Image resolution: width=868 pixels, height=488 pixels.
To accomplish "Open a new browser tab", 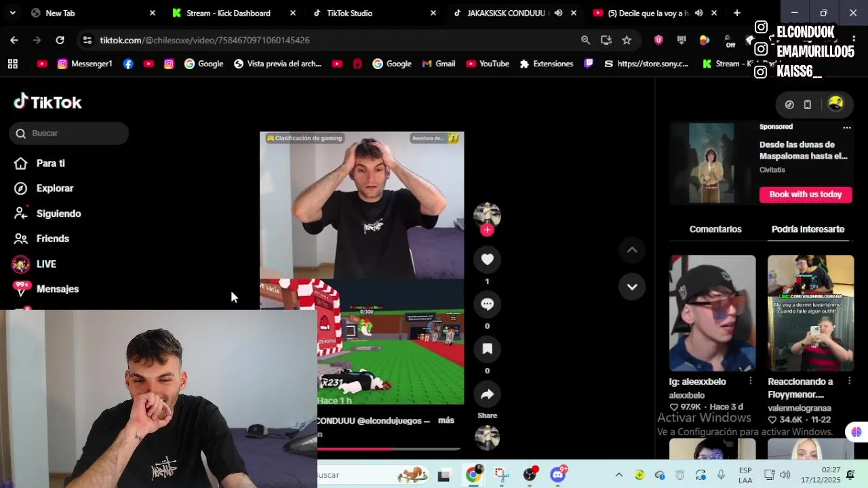I will point(736,13).
